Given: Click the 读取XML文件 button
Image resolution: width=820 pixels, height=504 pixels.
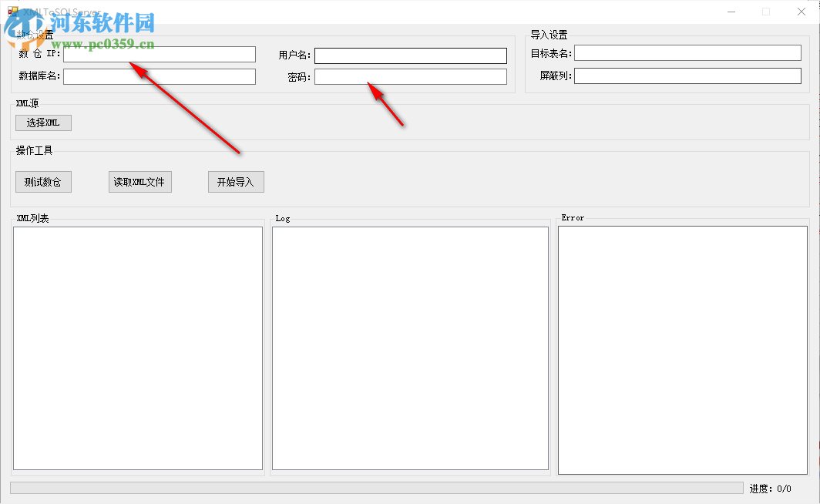Looking at the screenshot, I should click(x=139, y=182).
